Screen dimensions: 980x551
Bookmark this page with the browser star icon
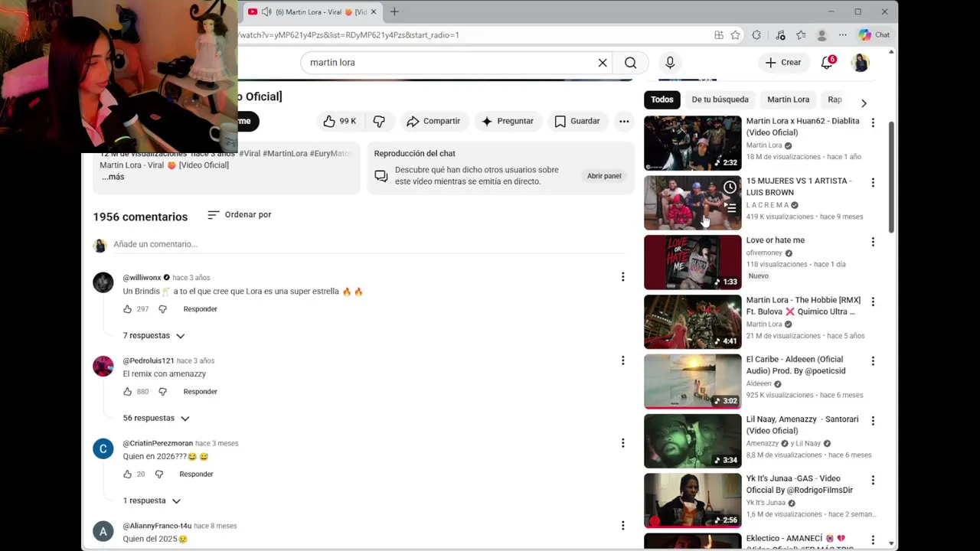click(x=735, y=35)
